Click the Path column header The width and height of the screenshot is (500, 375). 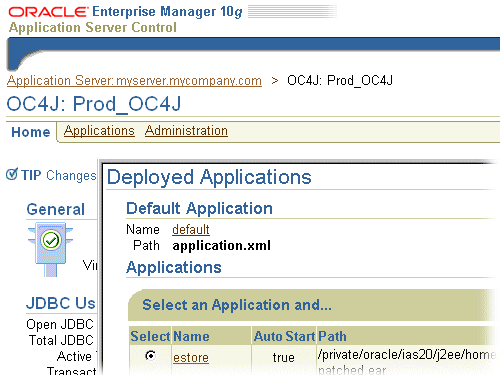pyautogui.click(x=332, y=336)
